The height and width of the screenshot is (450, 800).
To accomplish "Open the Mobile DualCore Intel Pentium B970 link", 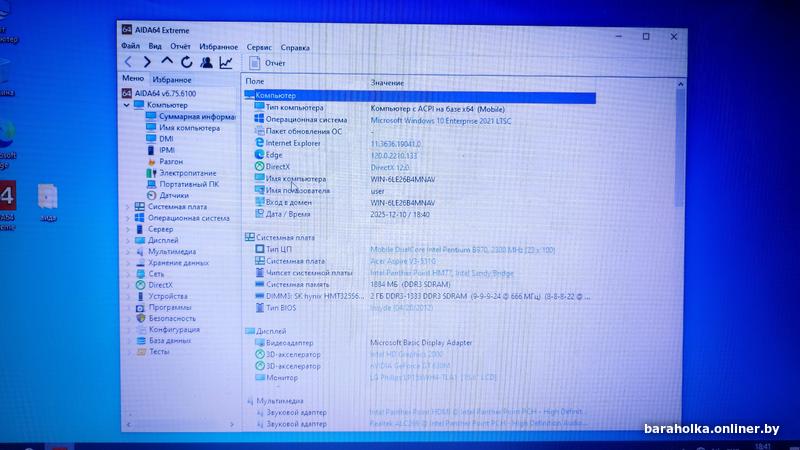I will click(462, 250).
